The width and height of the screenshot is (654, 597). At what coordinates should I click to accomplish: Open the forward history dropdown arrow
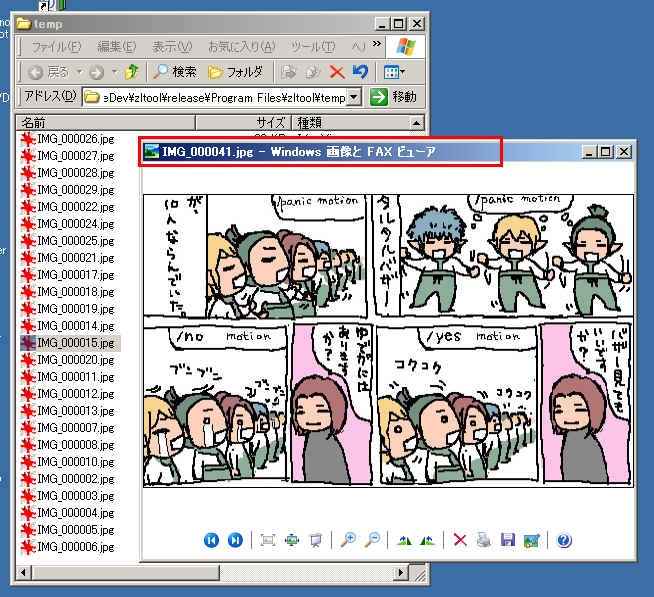coord(114,72)
